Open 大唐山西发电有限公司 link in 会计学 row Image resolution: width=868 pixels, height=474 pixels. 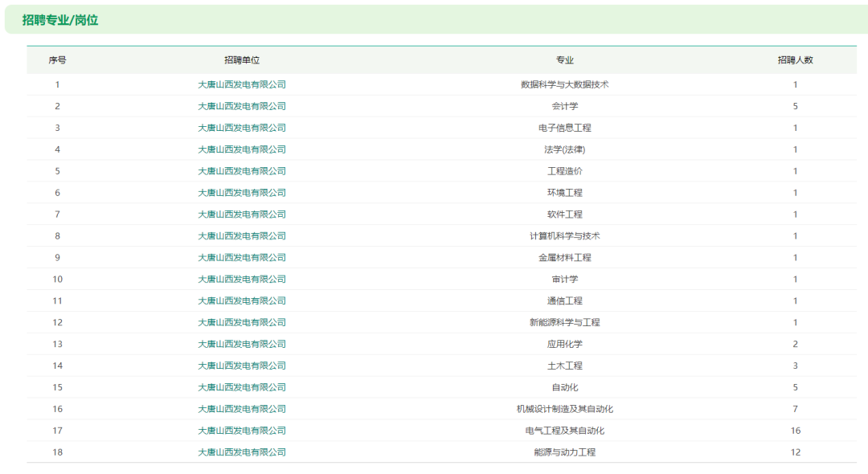click(x=242, y=106)
